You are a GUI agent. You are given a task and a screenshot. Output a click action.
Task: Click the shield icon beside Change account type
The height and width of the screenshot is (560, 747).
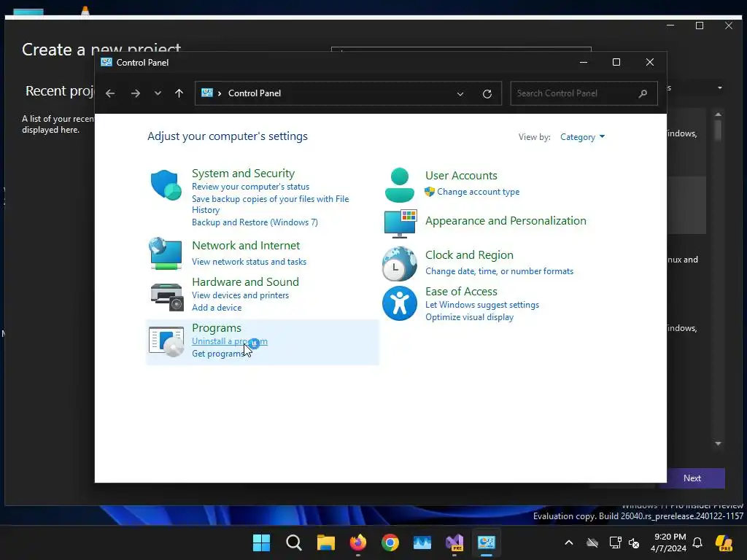coord(430,192)
